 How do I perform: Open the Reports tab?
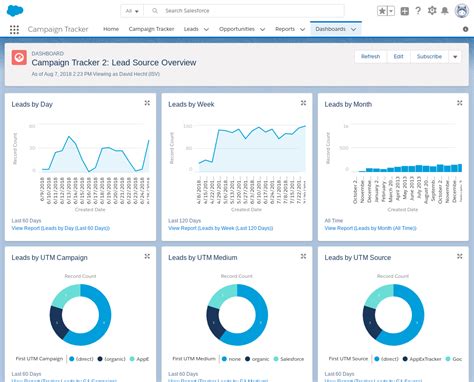pos(285,29)
